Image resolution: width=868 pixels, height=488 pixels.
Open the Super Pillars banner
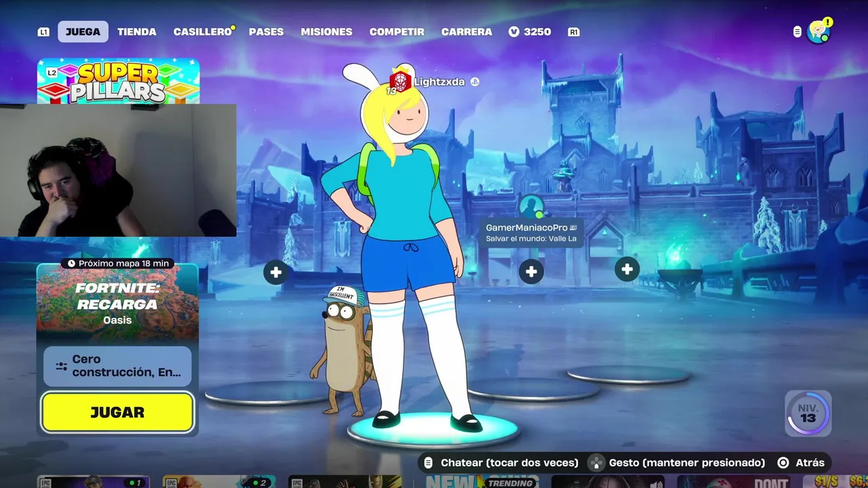119,81
